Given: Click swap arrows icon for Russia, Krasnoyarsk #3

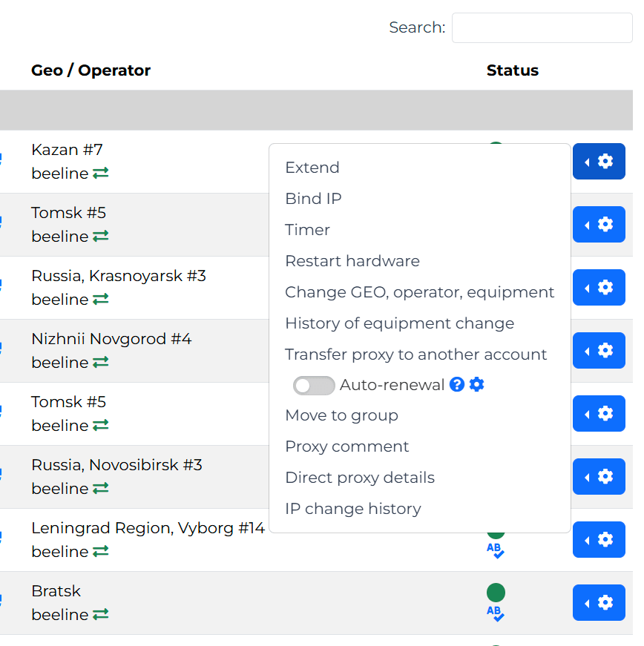Looking at the screenshot, I should (100, 299).
